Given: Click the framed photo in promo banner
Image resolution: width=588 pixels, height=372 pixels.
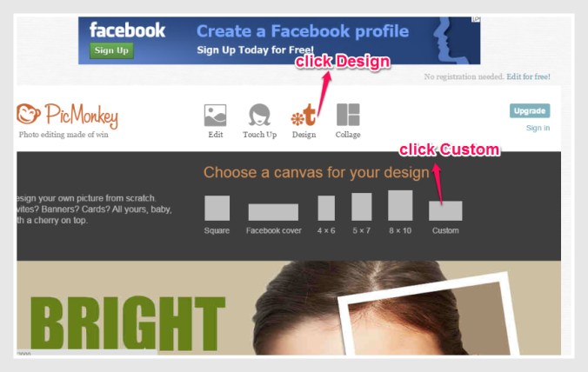Looking at the screenshot, I should [427, 316].
